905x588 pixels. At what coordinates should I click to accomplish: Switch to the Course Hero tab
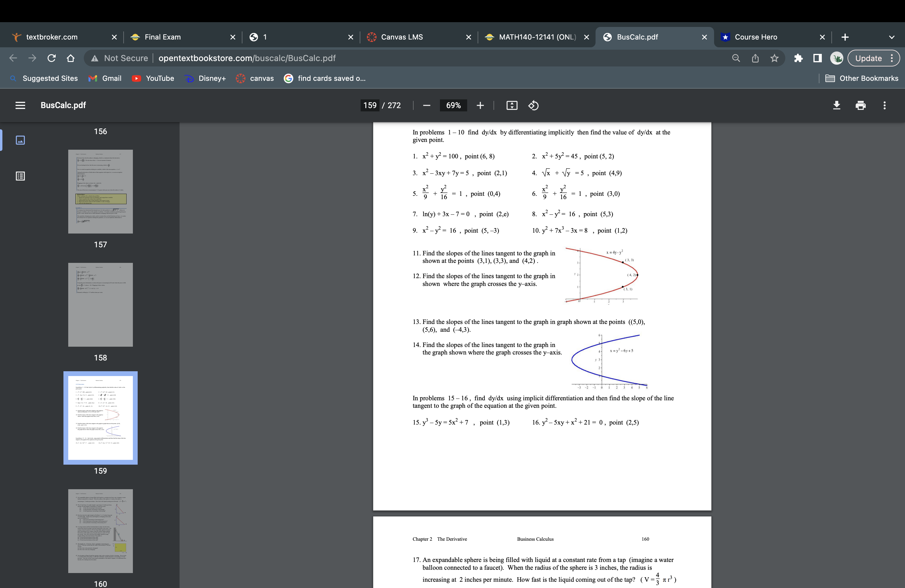pyautogui.click(x=756, y=37)
